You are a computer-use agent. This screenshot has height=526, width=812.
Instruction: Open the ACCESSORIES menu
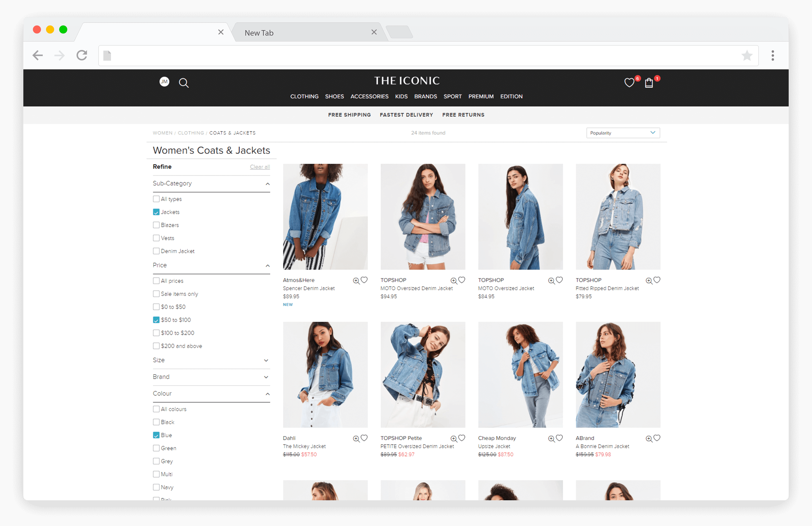tap(370, 97)
